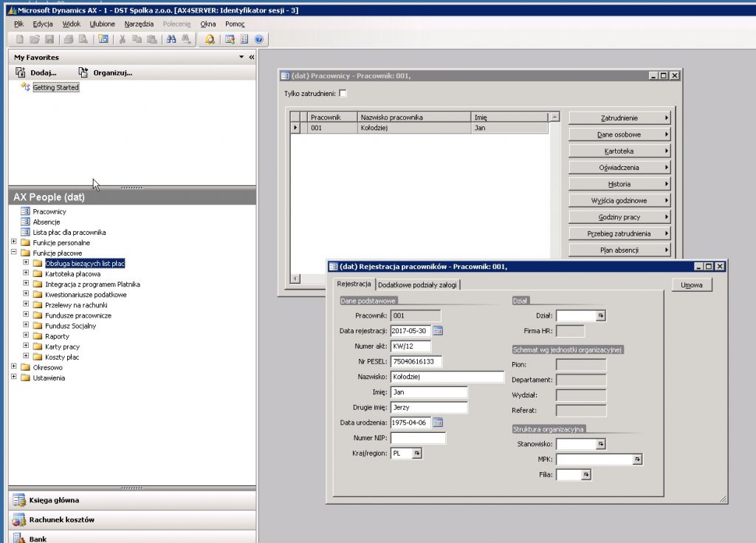The image size is (756, 543).
Task: Click the list icon left of Help
Action: pos(244,39)
